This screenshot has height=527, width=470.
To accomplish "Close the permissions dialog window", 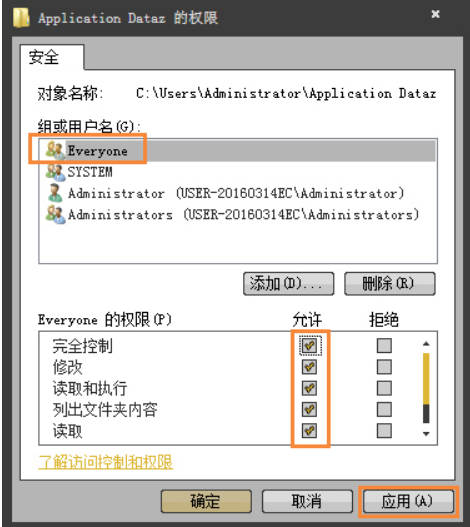I will pyautogui.click(x=435, y=14).
